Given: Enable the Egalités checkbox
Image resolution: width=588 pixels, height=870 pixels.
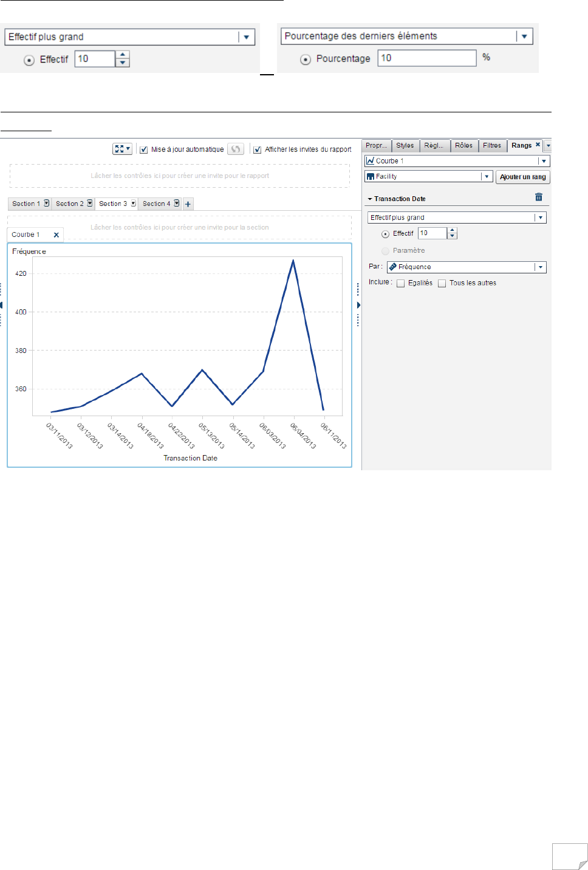Looking at the screenshot, I should click(x=401, y=283).
